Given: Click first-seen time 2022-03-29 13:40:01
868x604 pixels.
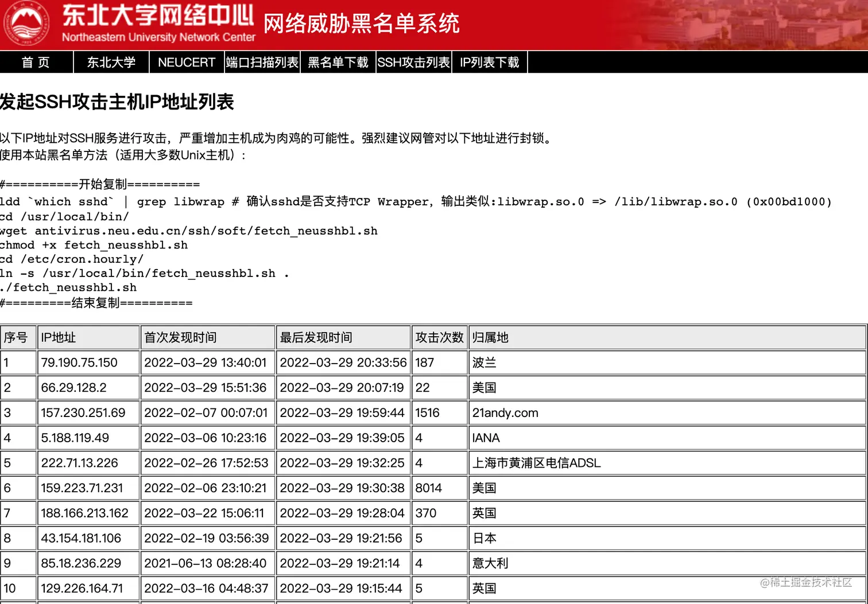Looking at the screenshot, I should [206, 363].
